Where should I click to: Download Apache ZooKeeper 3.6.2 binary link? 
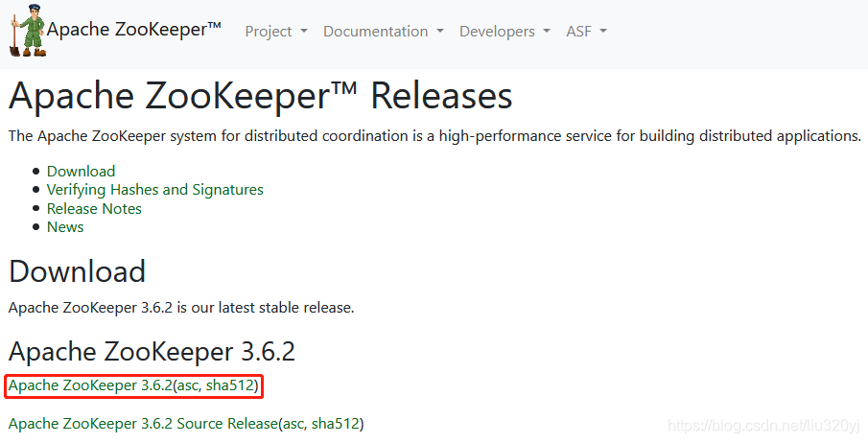coord(90,385)
